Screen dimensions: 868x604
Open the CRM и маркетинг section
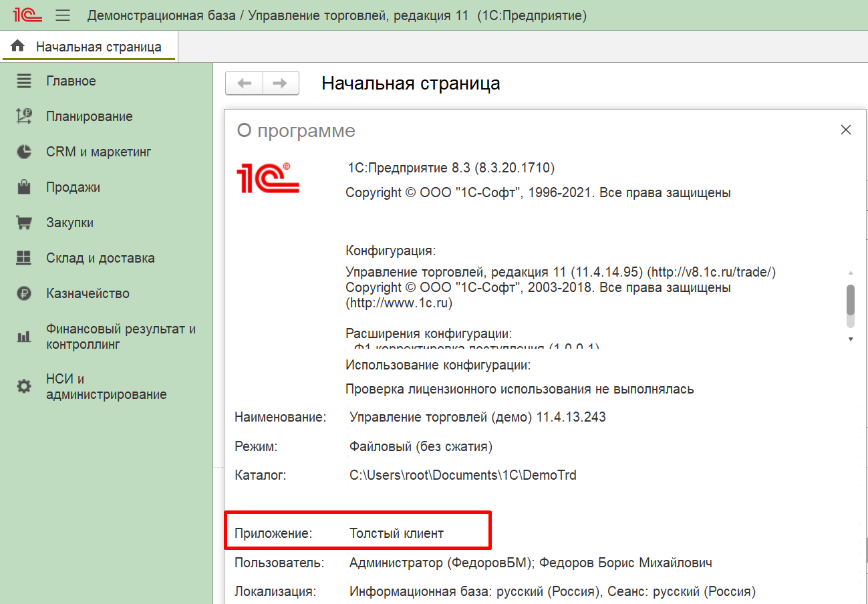coord(99,152)
